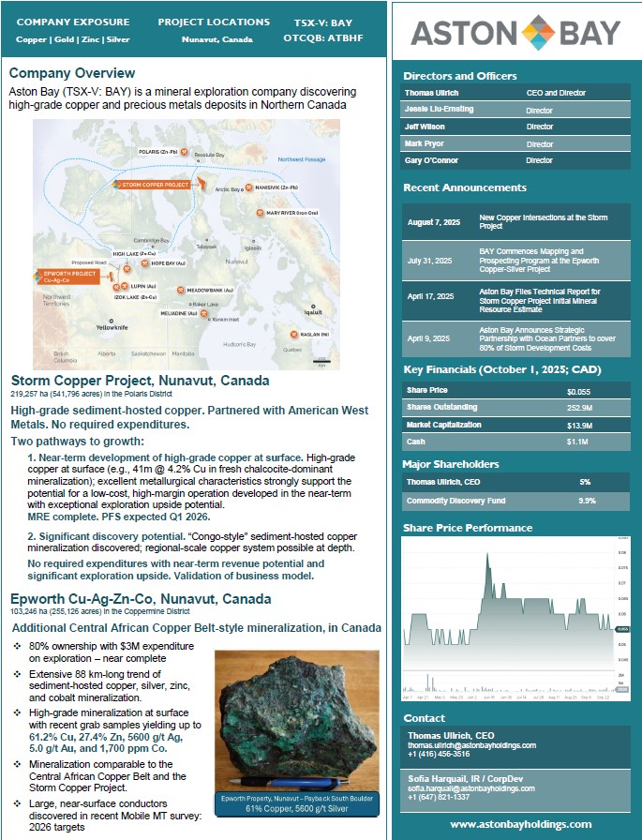Select the Epworth Project map label

(70, 276)
